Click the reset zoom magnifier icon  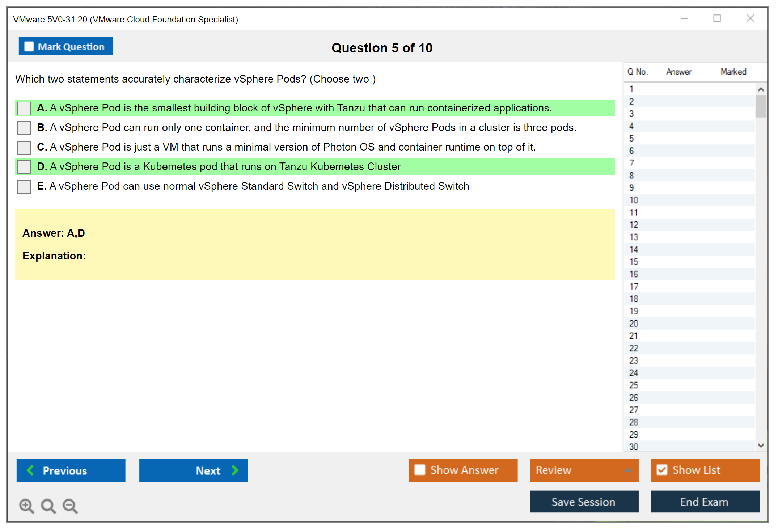click(x=48, y=506)
